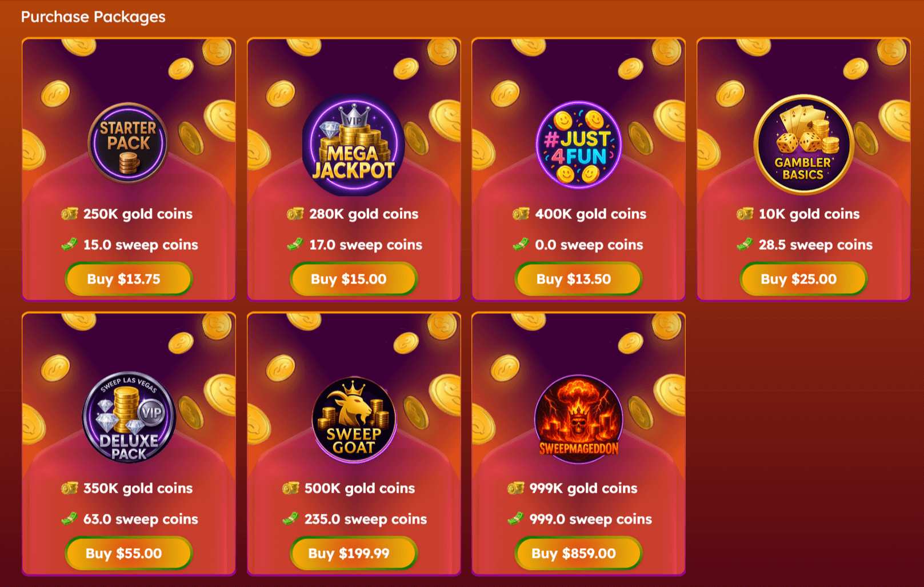Select the Mega Jackpot VIP badge

(x=354, y=145)
